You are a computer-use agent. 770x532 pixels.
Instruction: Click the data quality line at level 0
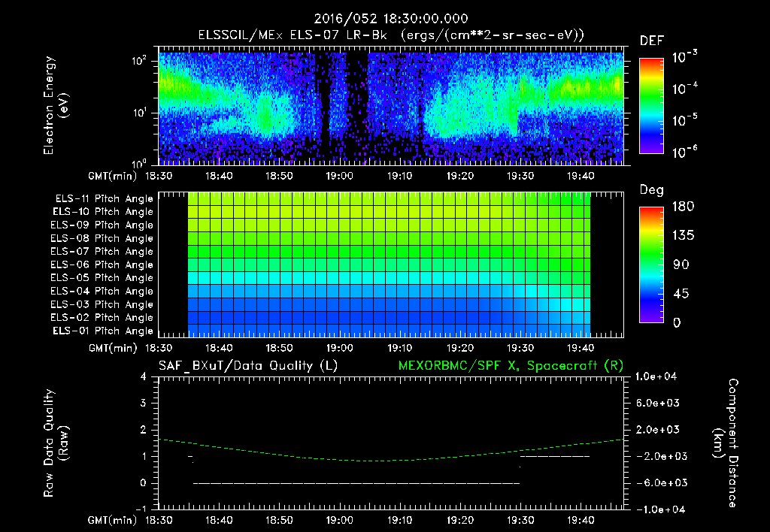[x=356, y=483]
